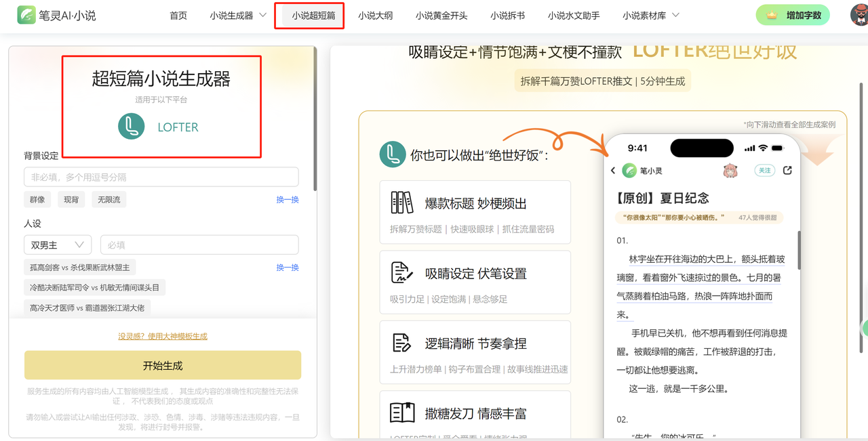
Task: Select the 小说超短篇 tab
Action: (x=313, y=16)
